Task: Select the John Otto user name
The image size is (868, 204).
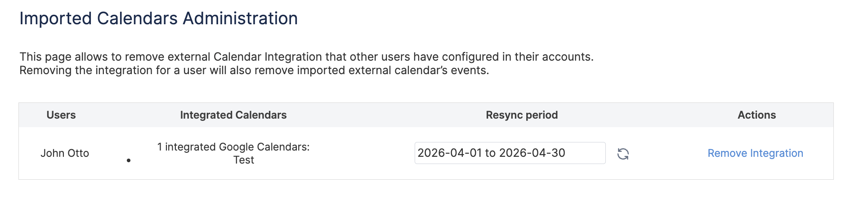Action: [x=65, y=153]
